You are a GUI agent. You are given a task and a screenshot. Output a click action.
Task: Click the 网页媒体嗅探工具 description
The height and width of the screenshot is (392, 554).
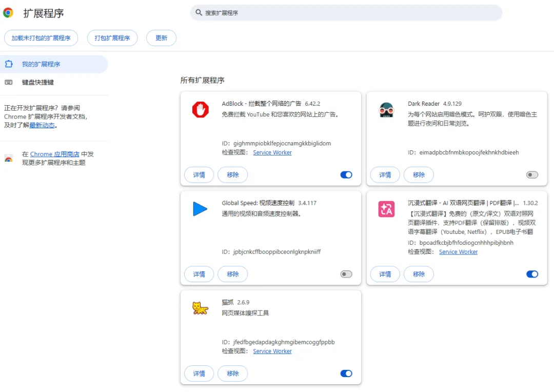pyautogui.click(x=245, y=313)
